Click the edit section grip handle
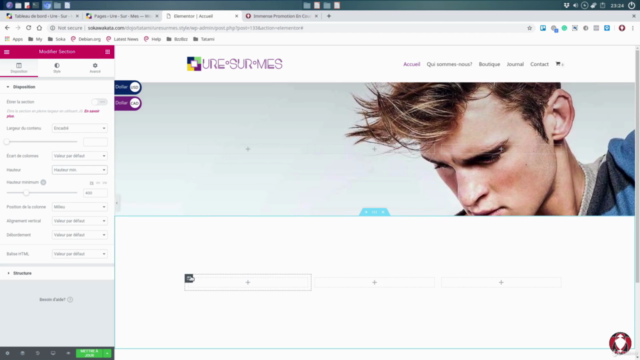Screen dimensions: 640x360 (x=374, y=212)
